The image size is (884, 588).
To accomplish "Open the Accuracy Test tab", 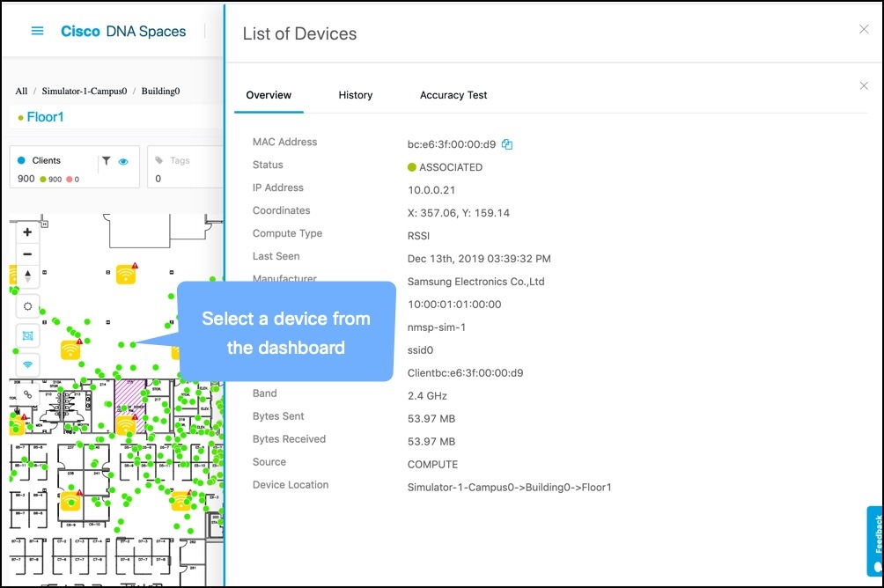I will 453,95.
